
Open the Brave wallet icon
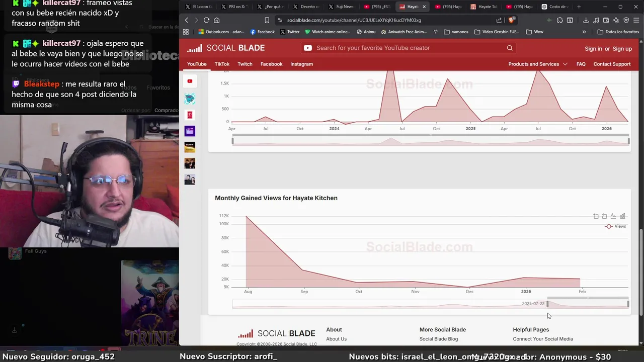(x=606, y=20)
